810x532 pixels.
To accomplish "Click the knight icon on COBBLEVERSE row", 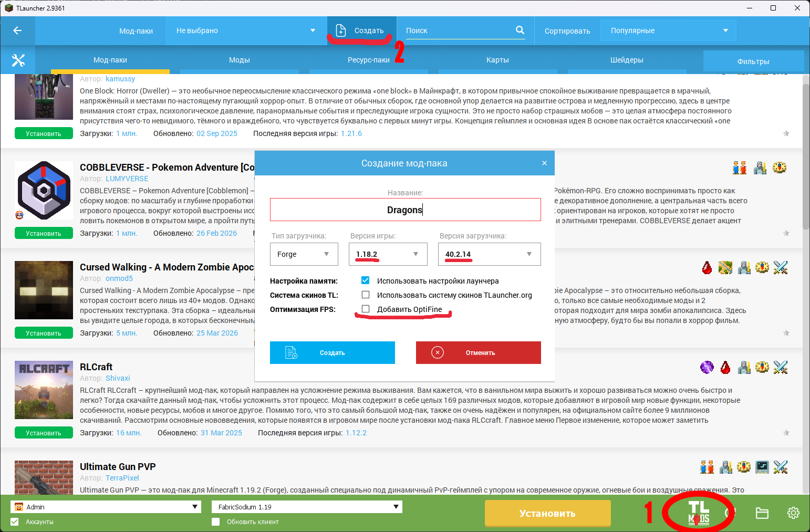I will coord(760,168).
